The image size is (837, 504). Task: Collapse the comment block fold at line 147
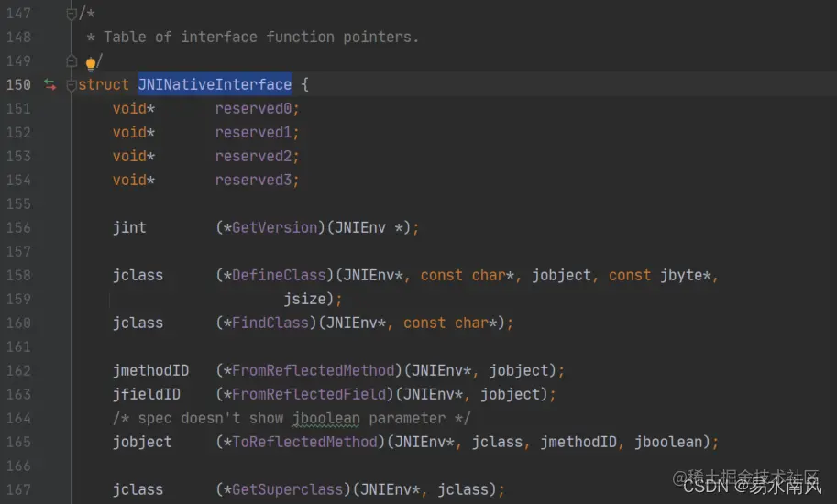pos(71,14)
